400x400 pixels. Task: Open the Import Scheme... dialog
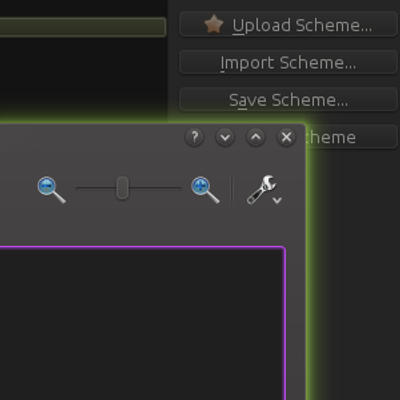(x=288, y=62)
